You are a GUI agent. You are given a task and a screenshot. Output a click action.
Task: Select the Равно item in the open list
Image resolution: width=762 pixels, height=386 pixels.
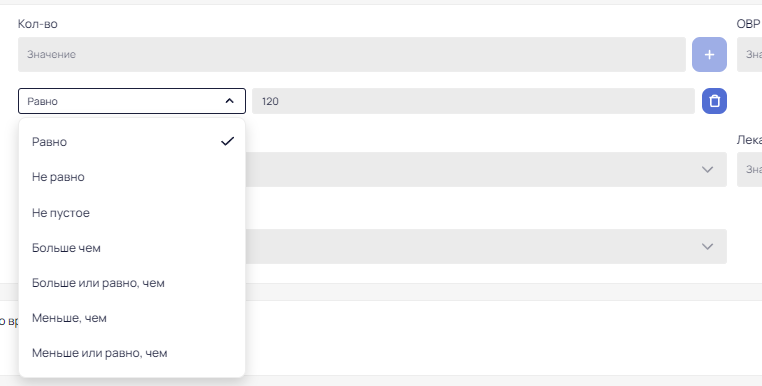[x=132, y=142]
